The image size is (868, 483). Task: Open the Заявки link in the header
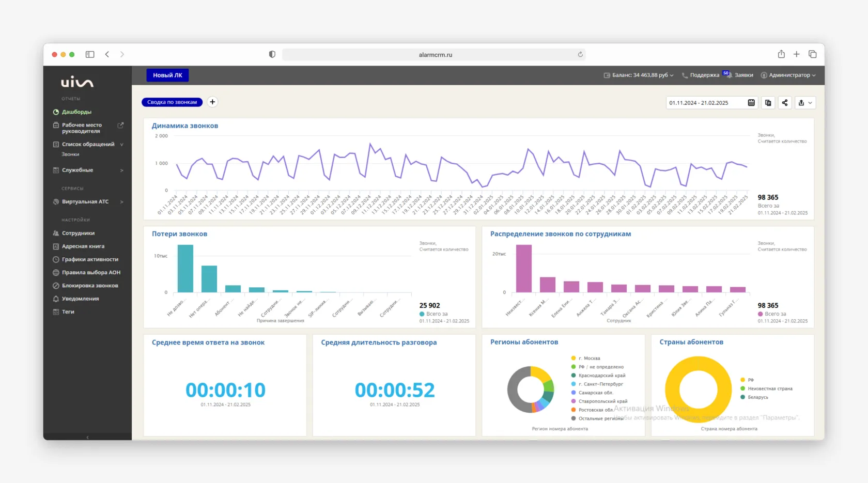pyautogui.click(x=744, y=75)
